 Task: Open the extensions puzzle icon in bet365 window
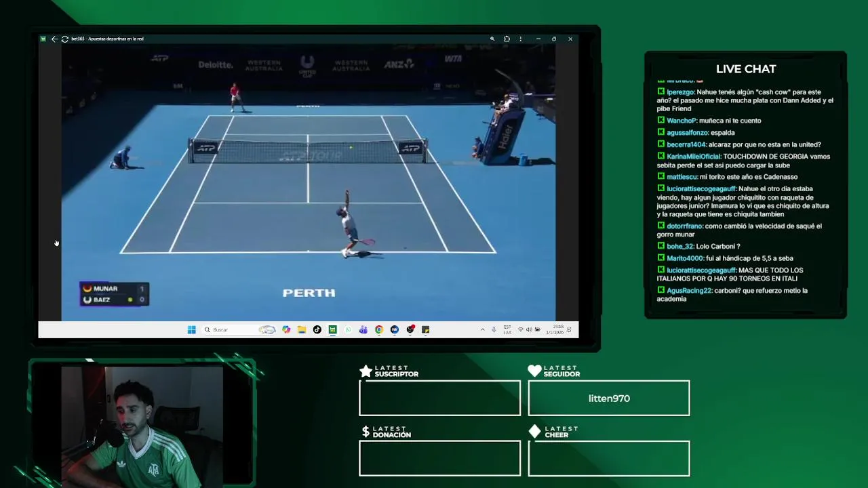(507, 39)
